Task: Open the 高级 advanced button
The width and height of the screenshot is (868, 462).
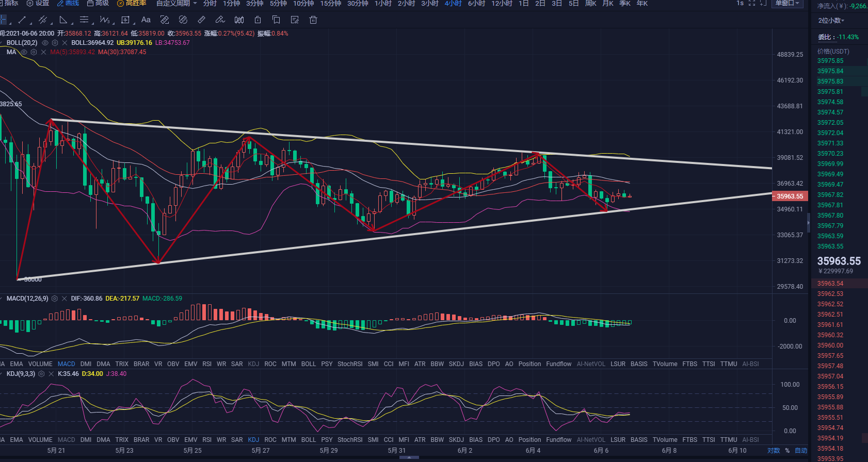Action: pyautogui.click(x=98, y=3)
